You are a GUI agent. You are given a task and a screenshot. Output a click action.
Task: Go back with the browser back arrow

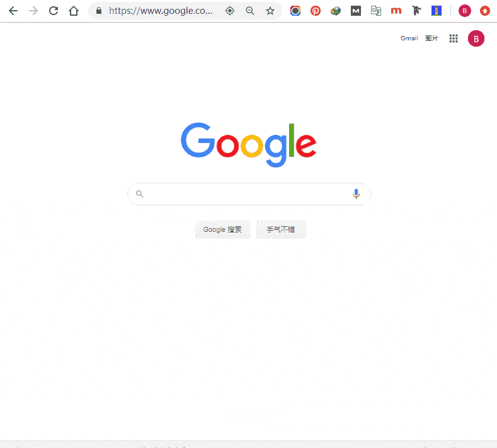click(x=13, y=11)
